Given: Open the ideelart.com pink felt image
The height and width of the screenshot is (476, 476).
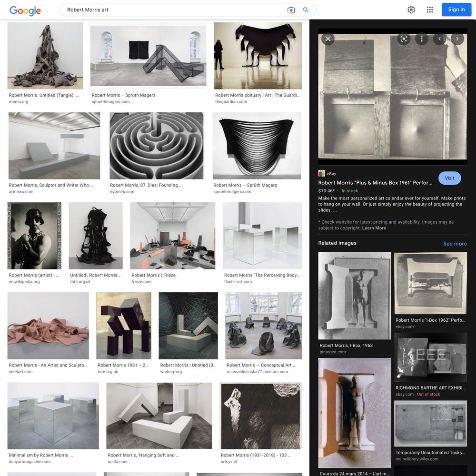Looking at the screenshot, I should coord(48,326).
